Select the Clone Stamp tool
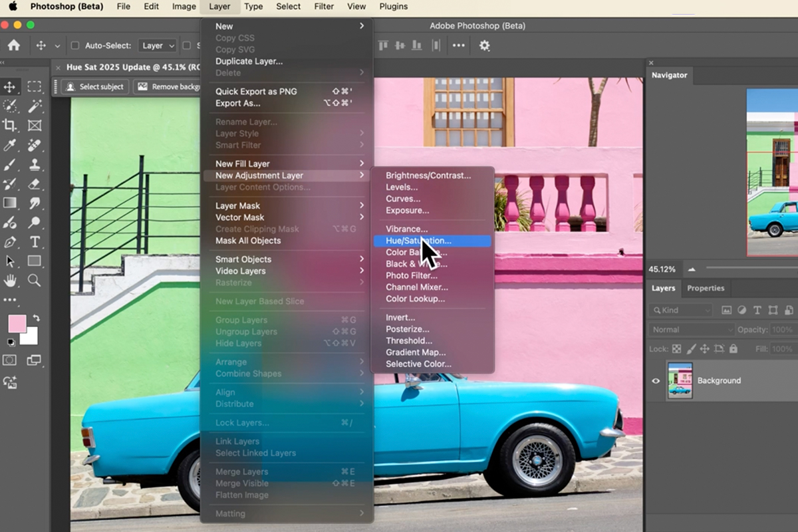Image resolution: width=798 pixels, height=532 pixels. (x=35, y=165)
